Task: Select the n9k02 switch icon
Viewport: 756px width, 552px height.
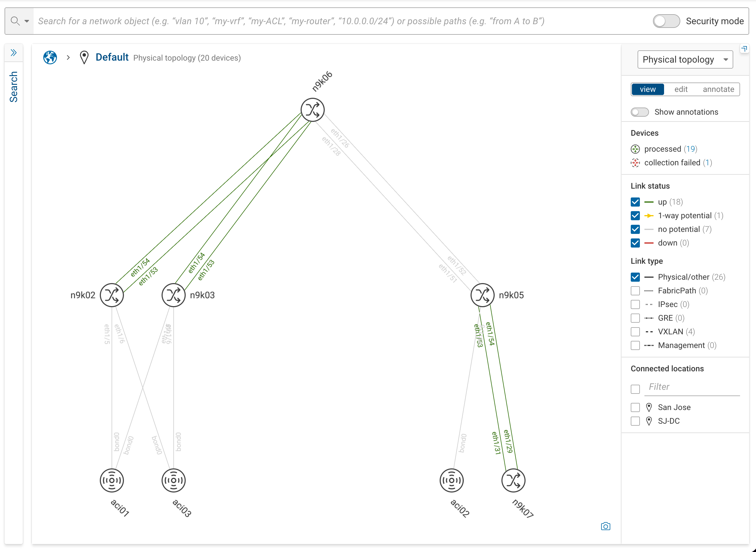Action: [x=112, y=295]
